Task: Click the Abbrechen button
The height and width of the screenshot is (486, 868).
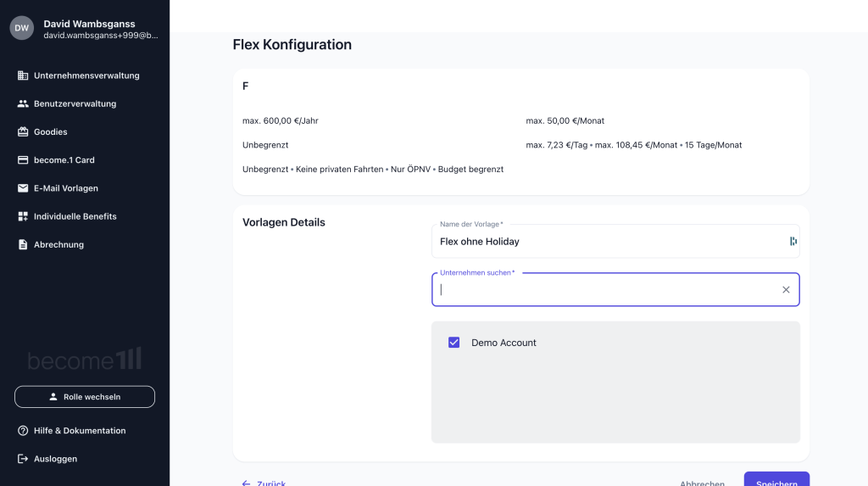Action: pyautogui.click(x=702, y=483)
